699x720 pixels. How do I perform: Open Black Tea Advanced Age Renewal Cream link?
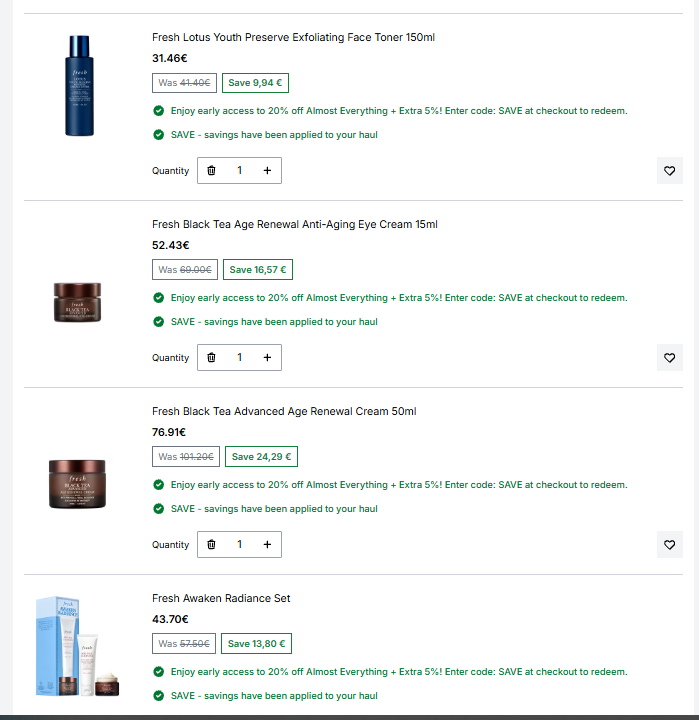click(284, 411)
